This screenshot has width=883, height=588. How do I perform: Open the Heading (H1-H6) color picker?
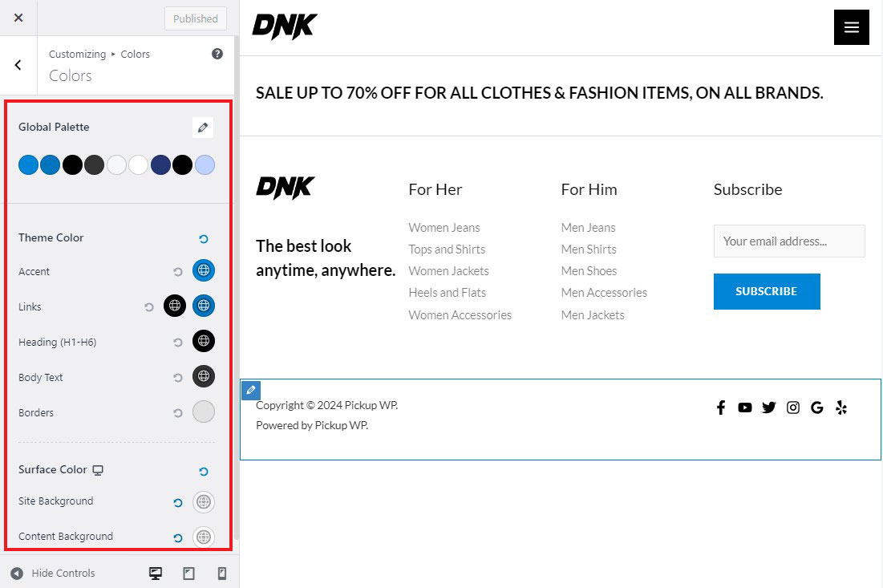[x=204, y=341]
